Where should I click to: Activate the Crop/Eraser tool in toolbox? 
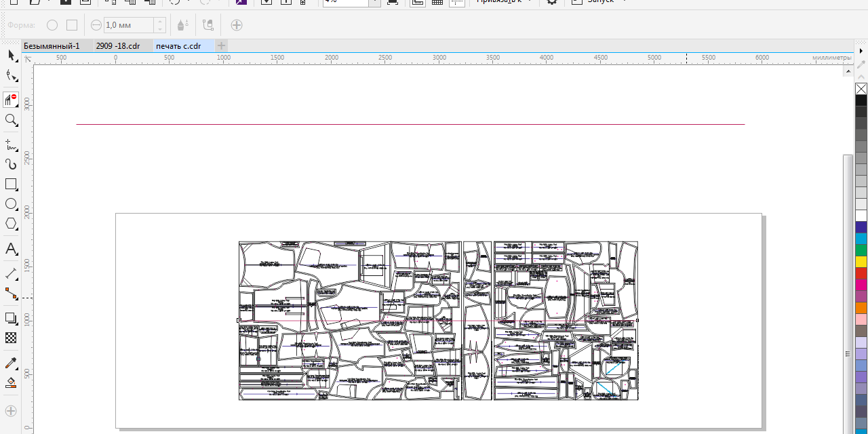(11, 100)
